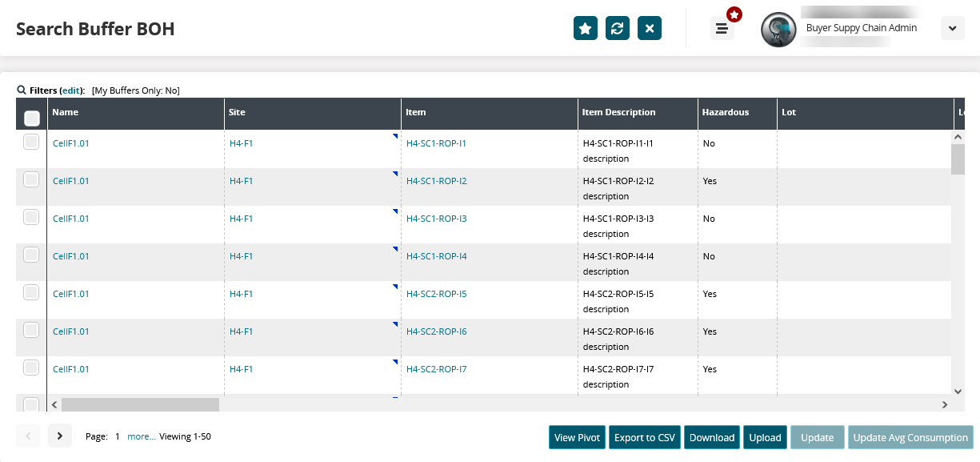Refresh the Search Buffer BOH page
980x462 pixels.
point(618,29)
